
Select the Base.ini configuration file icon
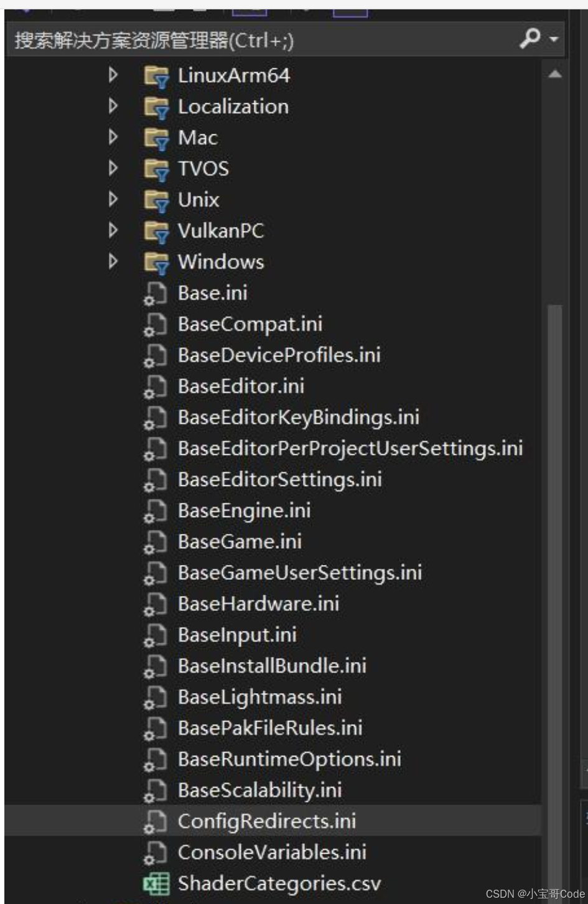[x=154, y=293]
